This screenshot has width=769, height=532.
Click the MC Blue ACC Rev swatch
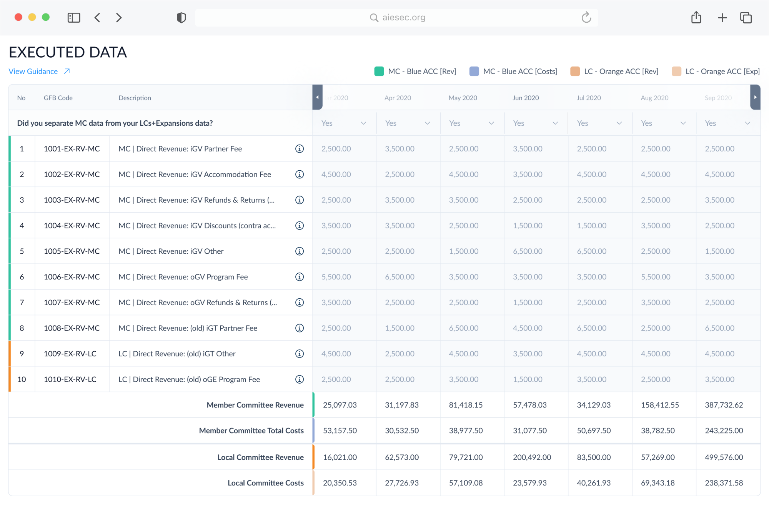pos(379,71)
